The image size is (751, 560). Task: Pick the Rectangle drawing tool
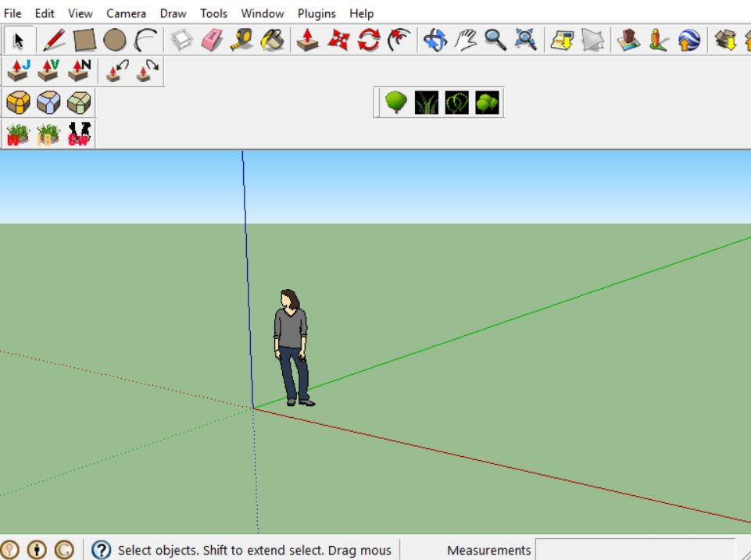(x=84, y=41)
